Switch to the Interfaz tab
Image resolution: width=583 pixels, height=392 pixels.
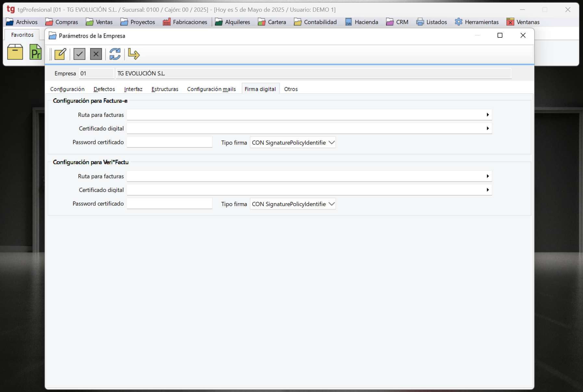tap(133, 89)
